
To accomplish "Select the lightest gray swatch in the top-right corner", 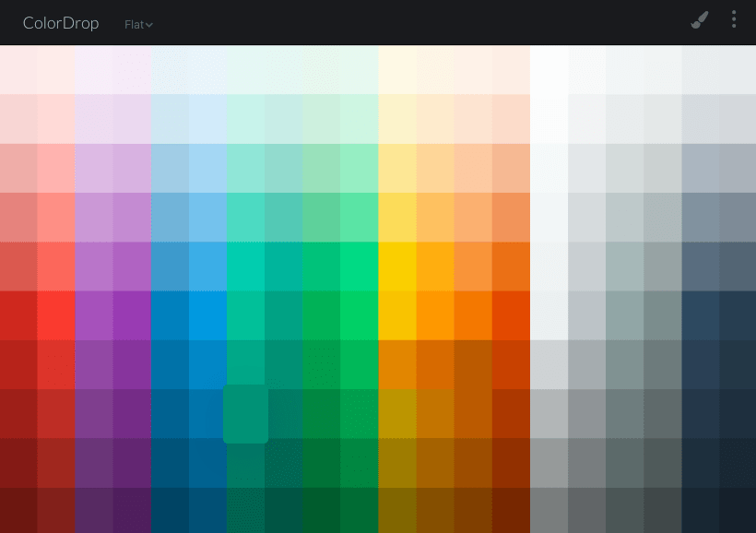I will pyautogui.click(x=737, y=69).
